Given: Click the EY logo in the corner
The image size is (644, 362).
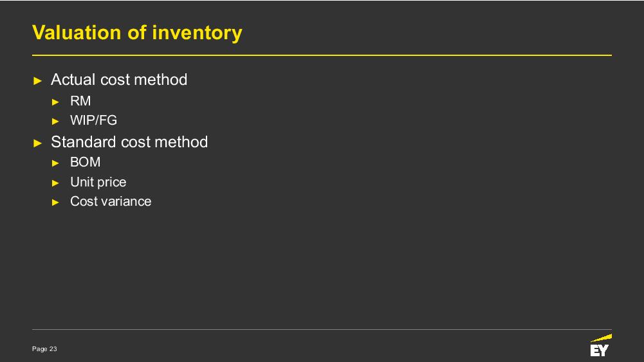Looking at the screenshot, I should tap(600, 347).
